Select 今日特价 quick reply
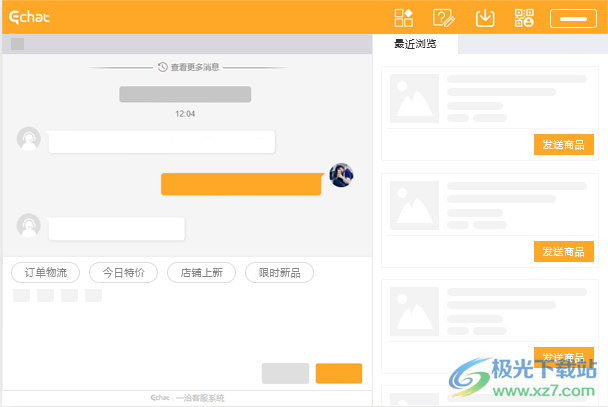 coord(124,272)
